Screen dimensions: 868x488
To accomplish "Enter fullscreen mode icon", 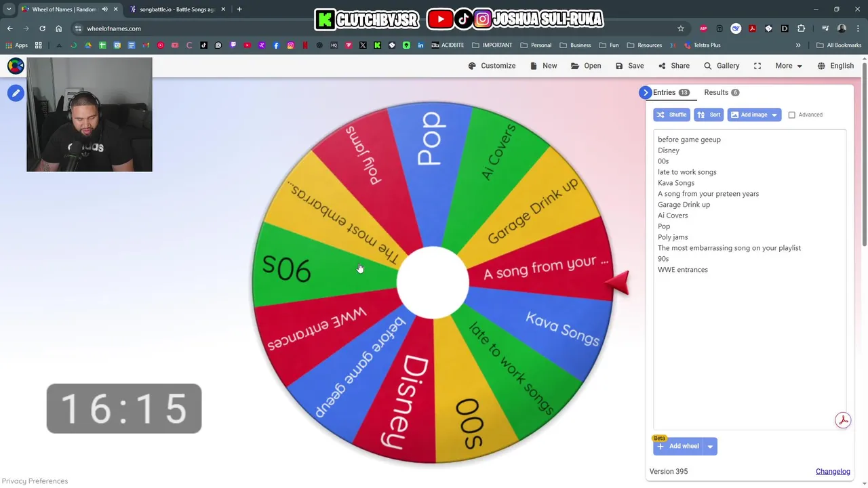I will (x=757, y=66).
